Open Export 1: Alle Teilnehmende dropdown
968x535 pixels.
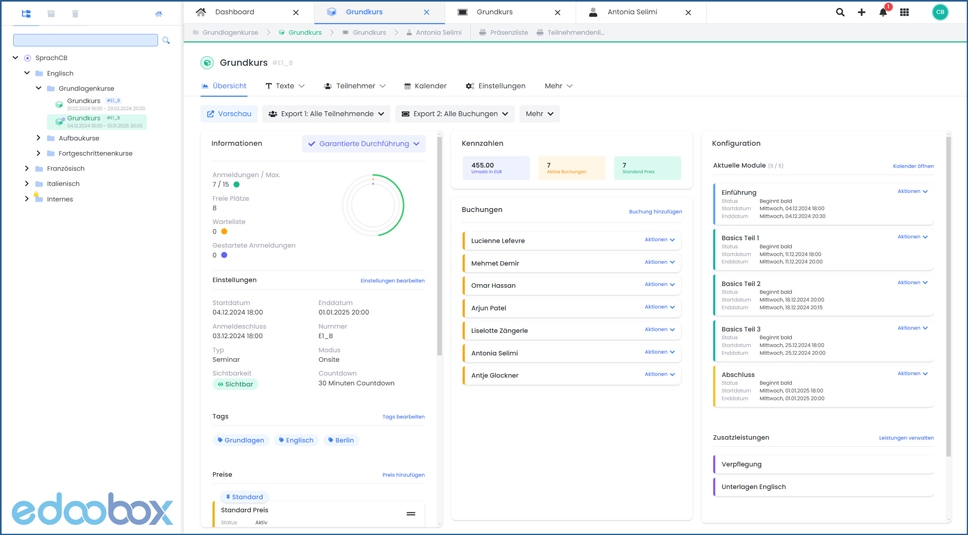[x=327, y=114]
